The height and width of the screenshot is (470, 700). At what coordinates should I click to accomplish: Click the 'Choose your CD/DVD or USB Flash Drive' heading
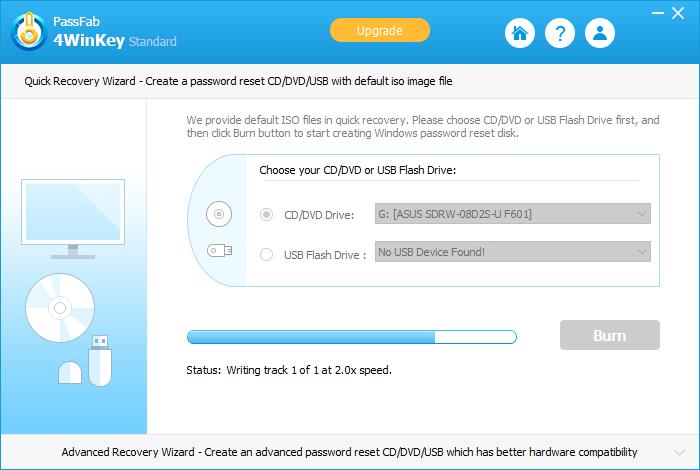[x=358, y=170]
